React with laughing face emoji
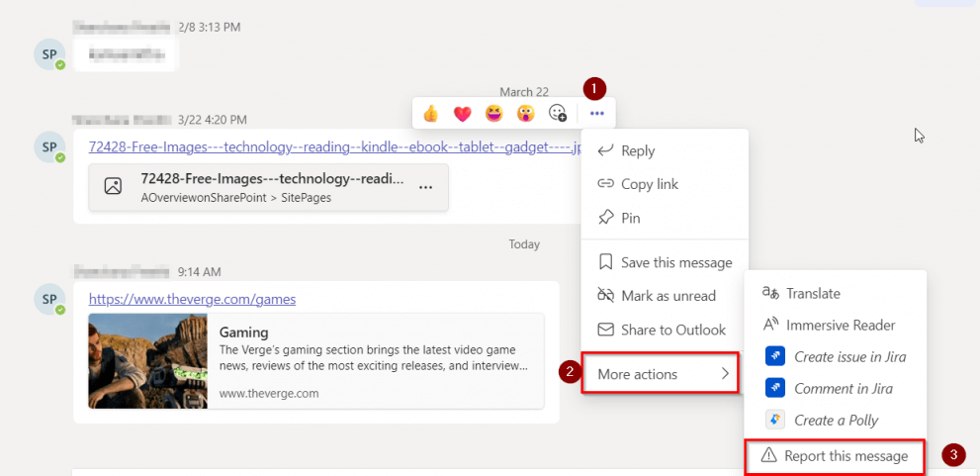The width and height of the screenshot is (980, 476). click(x=493, y=113)
